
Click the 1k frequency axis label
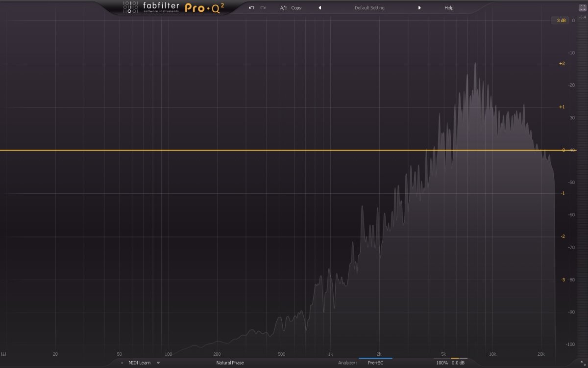pyautogui.click(x=330, y=354)
